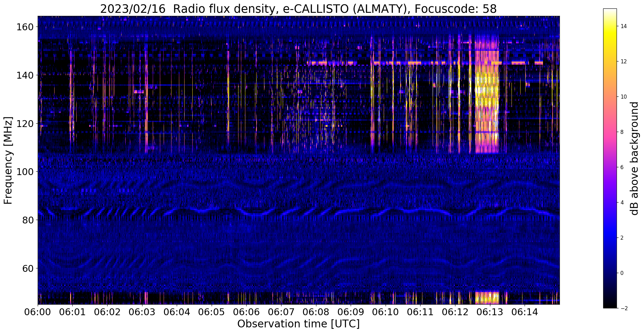Click the 100 MHz frequency tick label
This screenshot has width=644, height=333.
tap(25, 172)
